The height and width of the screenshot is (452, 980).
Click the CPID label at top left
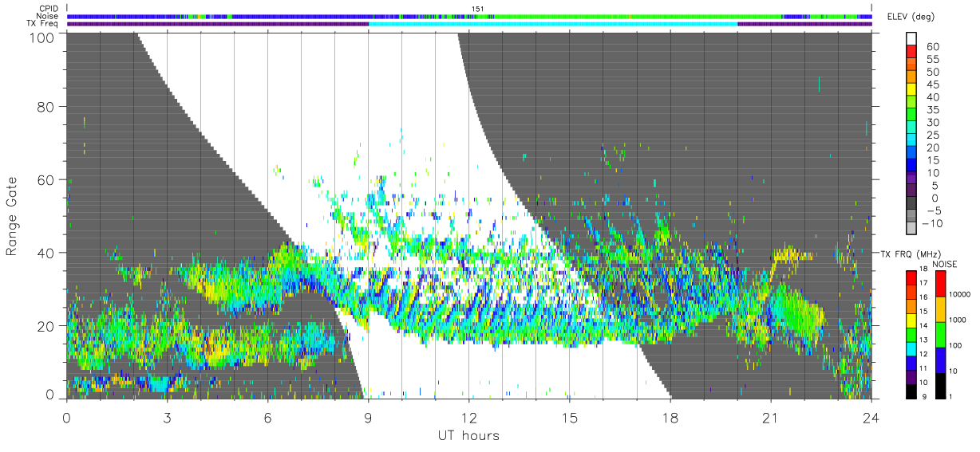[x=49, y=8]
